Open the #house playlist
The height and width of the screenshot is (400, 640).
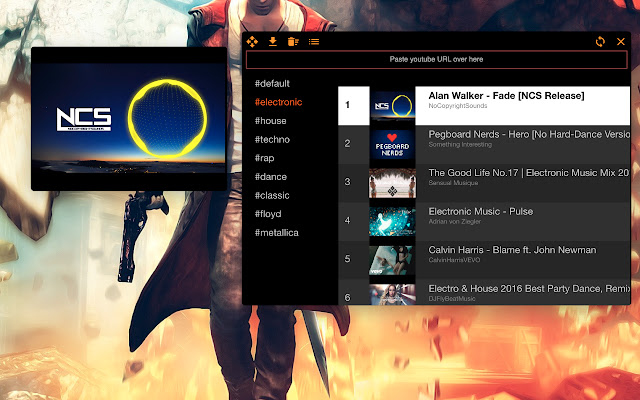pyautogui.click(x=271, y=121)
